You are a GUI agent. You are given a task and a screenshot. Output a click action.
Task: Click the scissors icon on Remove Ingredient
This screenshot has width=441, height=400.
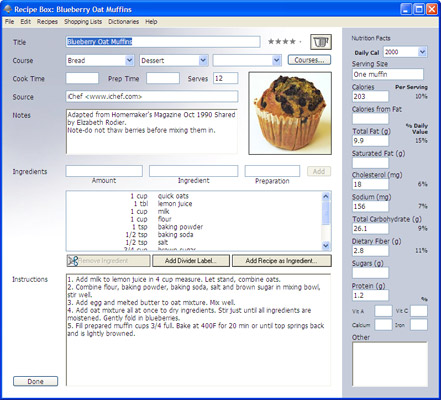pyautogui.click(x=73, y=261)
